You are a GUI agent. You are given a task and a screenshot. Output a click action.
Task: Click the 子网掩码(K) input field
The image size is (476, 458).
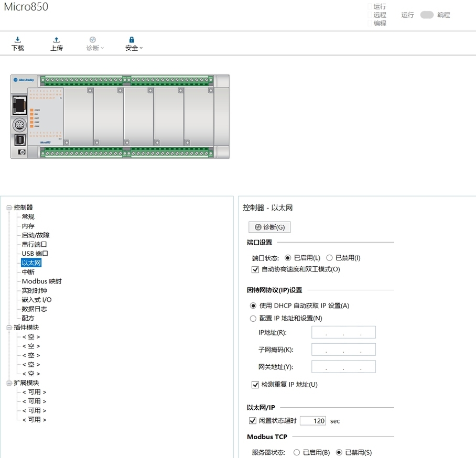coord(344,350)
